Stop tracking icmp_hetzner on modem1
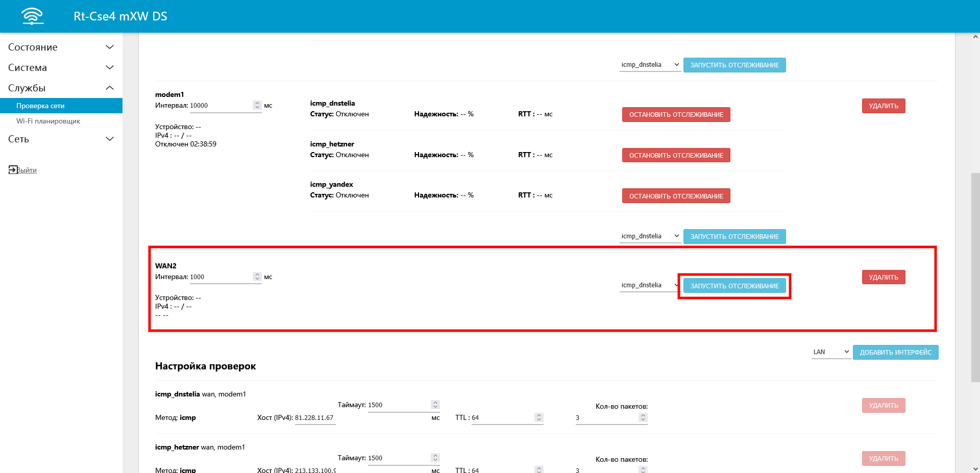Viewport: 980px width, 473px height. coord(676,155)
